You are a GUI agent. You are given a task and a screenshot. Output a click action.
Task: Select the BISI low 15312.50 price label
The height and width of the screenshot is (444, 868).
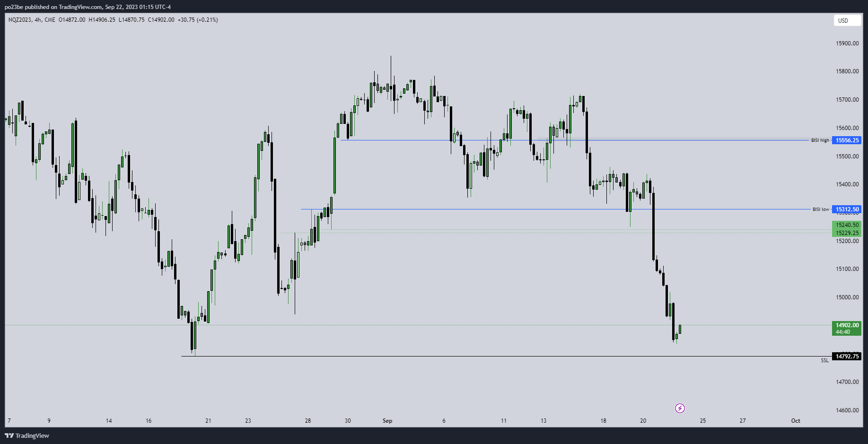coord(847,209)
